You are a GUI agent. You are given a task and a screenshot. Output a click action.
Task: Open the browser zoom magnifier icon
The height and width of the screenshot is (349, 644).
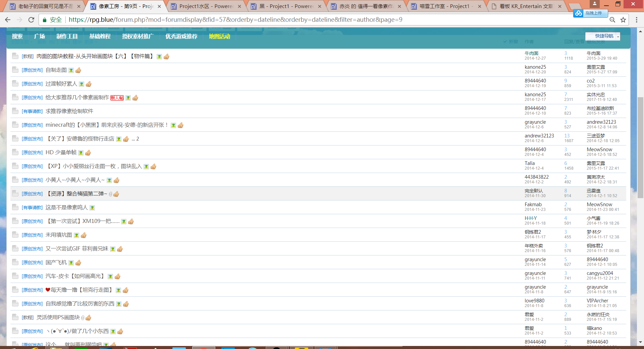612,20
